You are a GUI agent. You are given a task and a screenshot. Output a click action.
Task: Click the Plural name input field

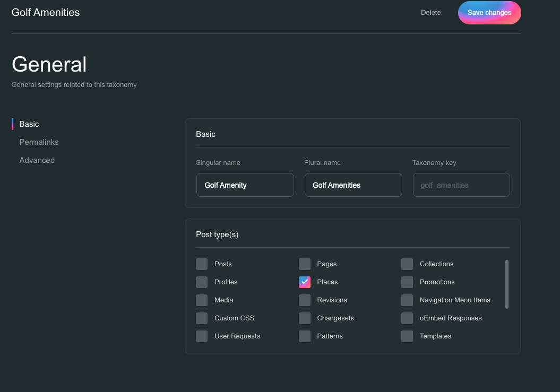(x=353, y=185)
